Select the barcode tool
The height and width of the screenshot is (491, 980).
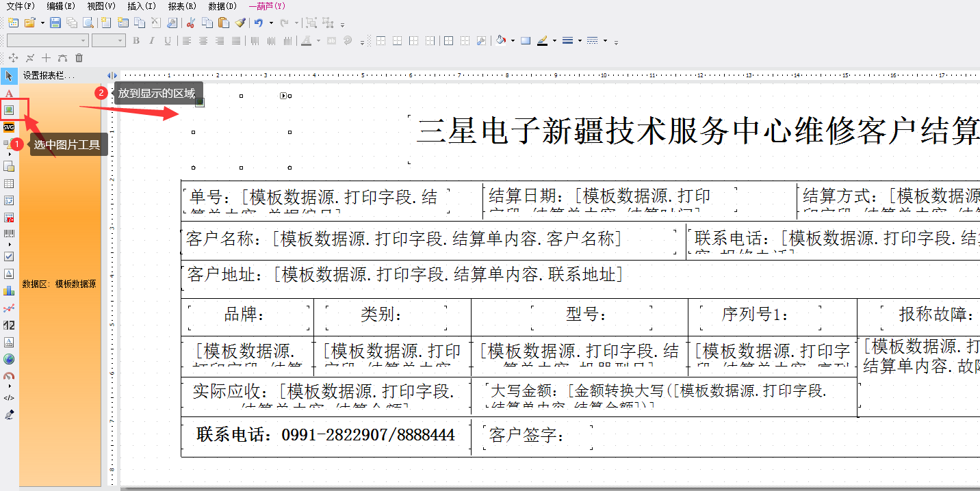(x=9, y=234)
